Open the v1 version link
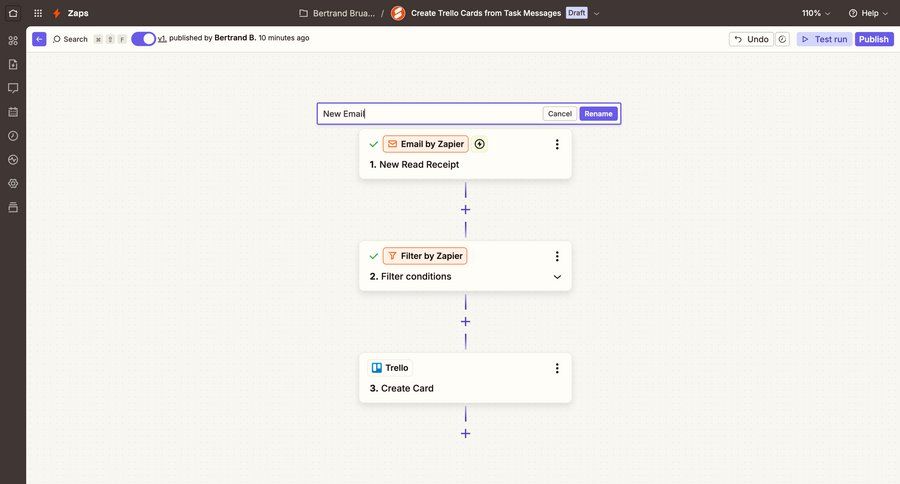The width and height of the screenshot is (900, 484). (x=162, y=38)
